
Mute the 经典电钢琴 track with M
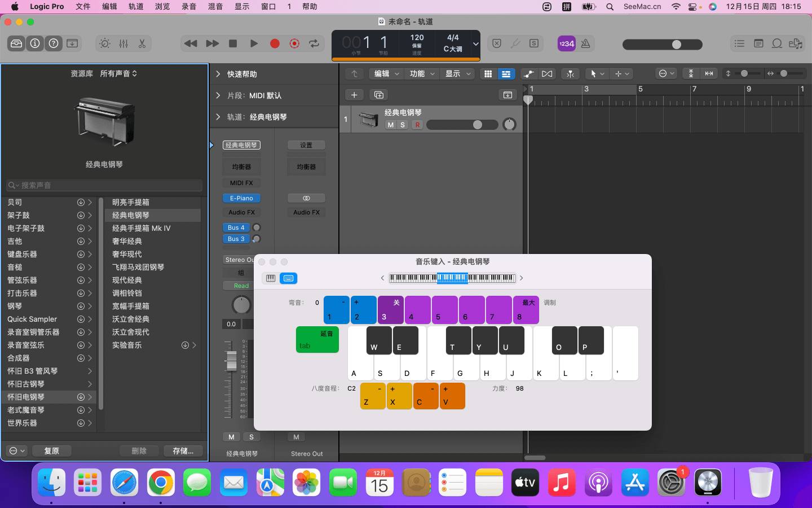coord(391,125)
